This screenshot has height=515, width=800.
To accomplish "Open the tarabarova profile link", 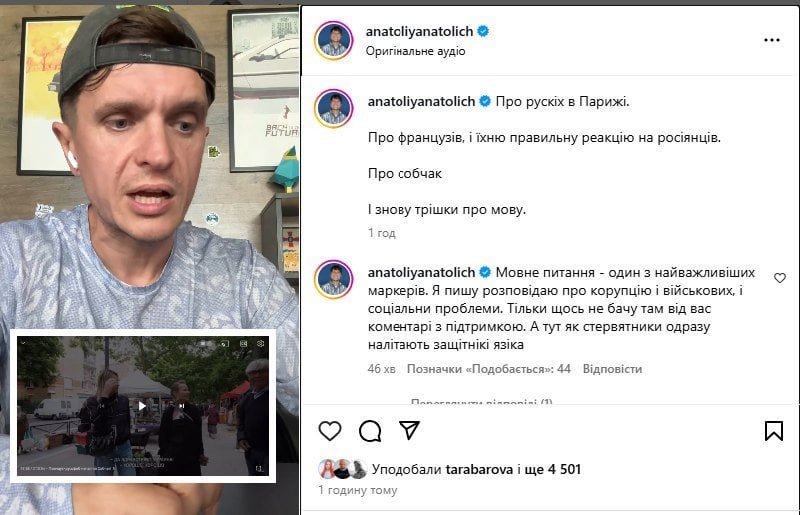I will pos(479,470).
